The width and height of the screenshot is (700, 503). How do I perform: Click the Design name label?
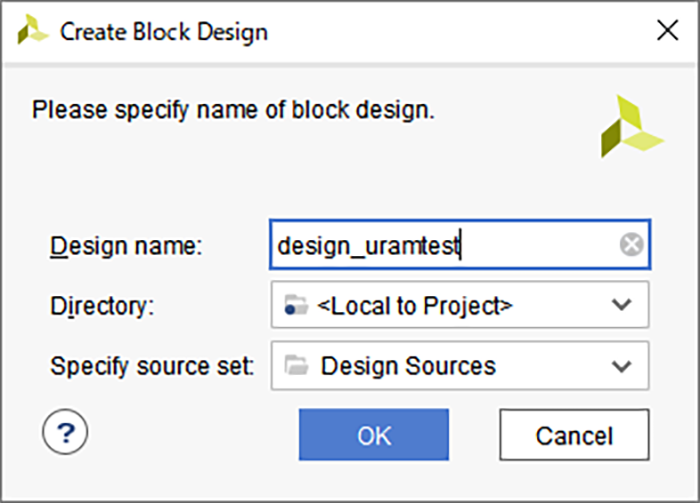[126, 246]
